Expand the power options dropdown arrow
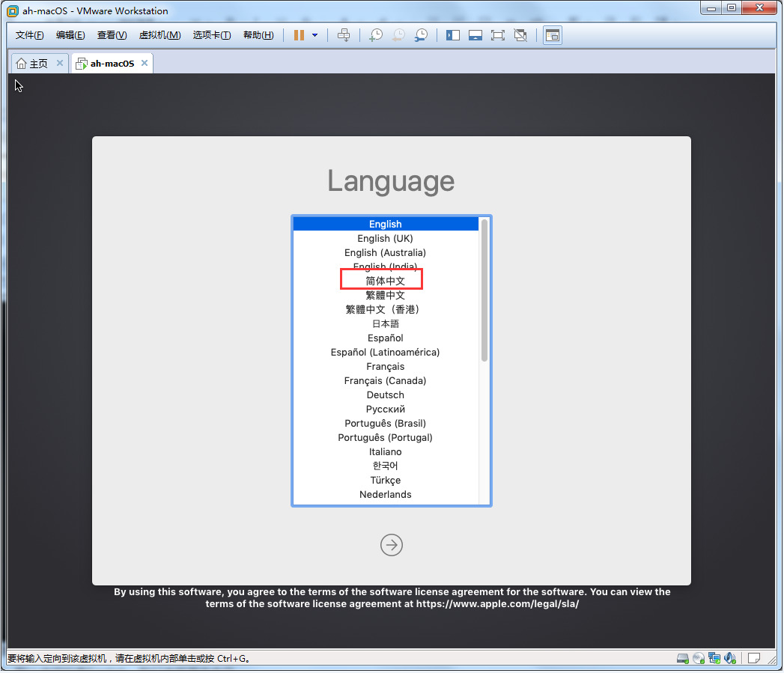784x673 pixels. (315, 35)
